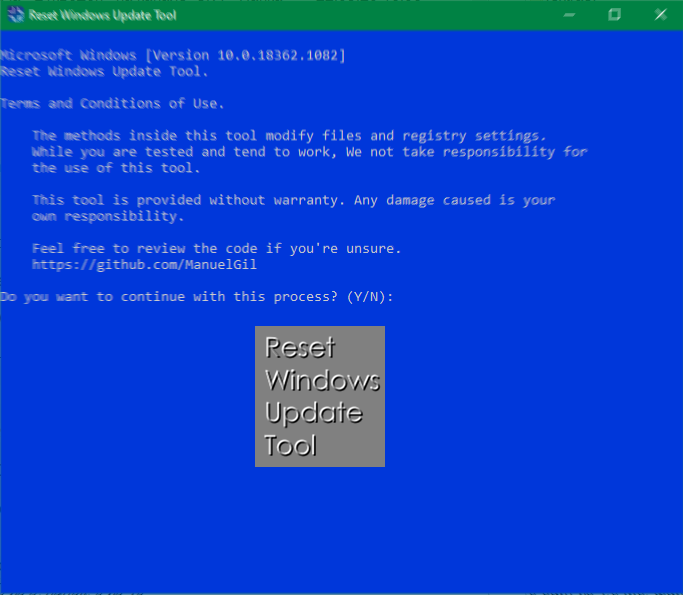The width and height of the screenshot is (683, 595).
Task: Close the Reset Windows Update Tool window
Action: pyautogui.click(x=660, y=15)
